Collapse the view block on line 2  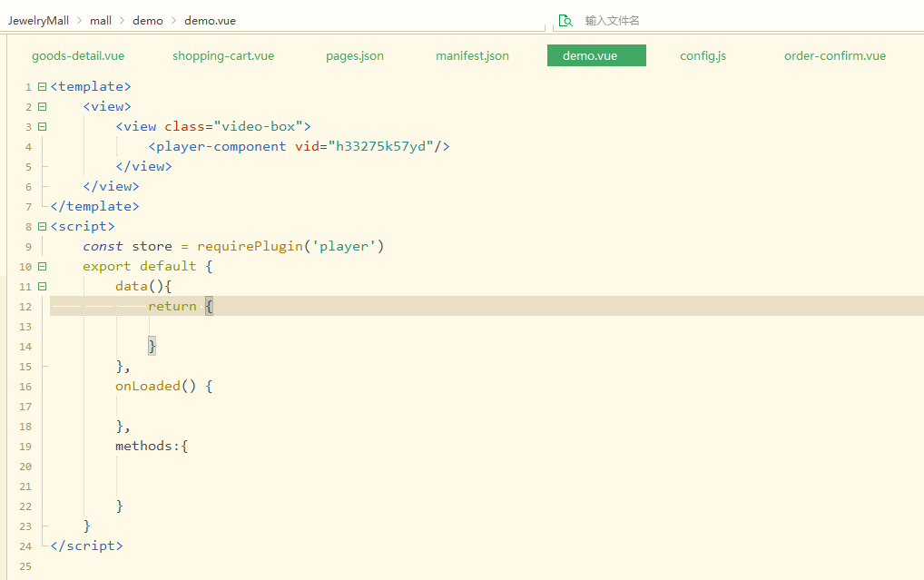click(x=42, y=107)
